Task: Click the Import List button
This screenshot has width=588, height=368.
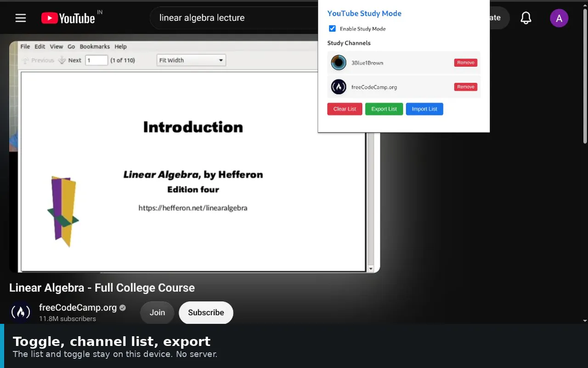Action: (424, 109)
